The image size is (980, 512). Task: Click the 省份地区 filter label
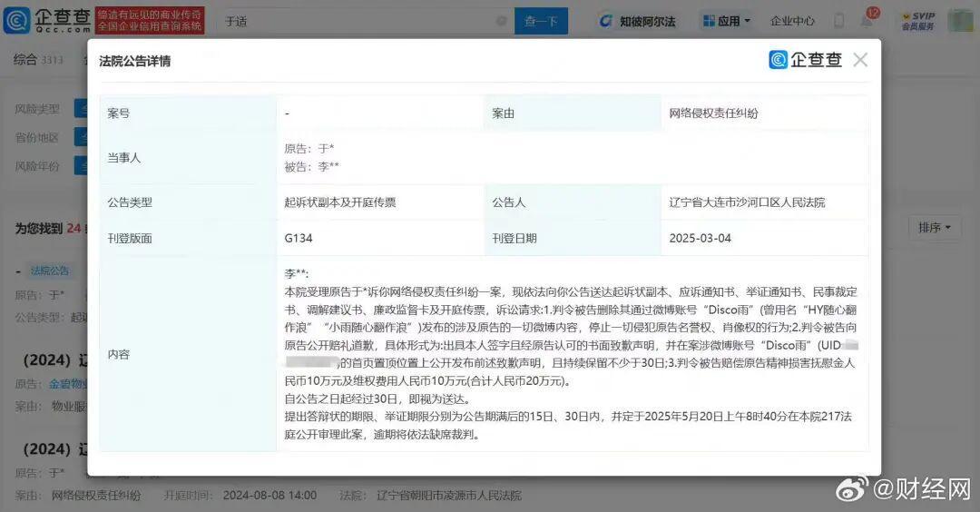click(37, 138)
